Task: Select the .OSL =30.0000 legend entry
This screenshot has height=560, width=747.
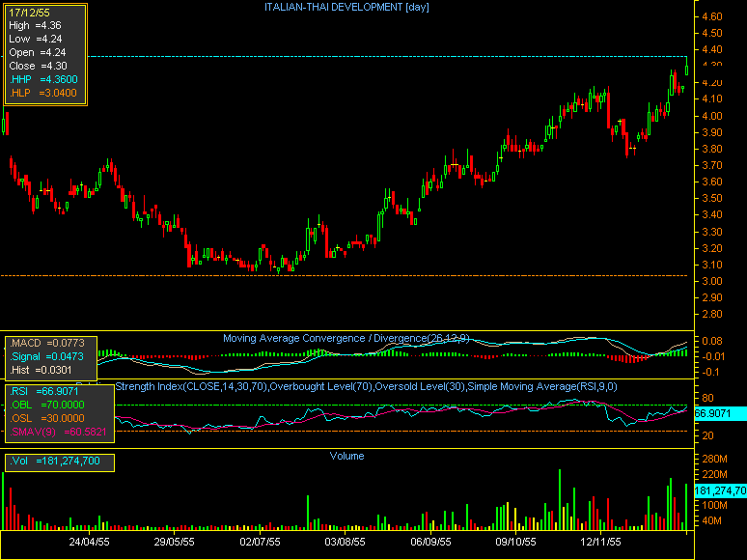Action: [x=47, y=418]
